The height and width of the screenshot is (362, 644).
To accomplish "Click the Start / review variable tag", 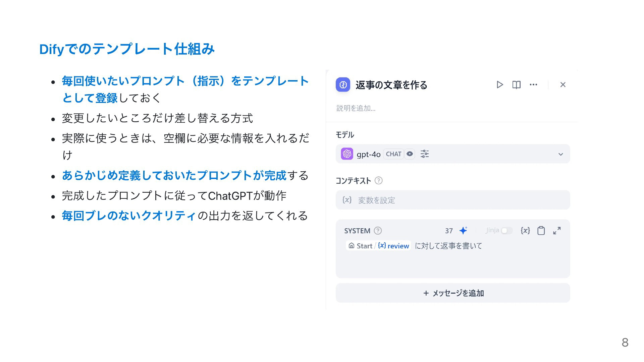I will click(378, 246).
